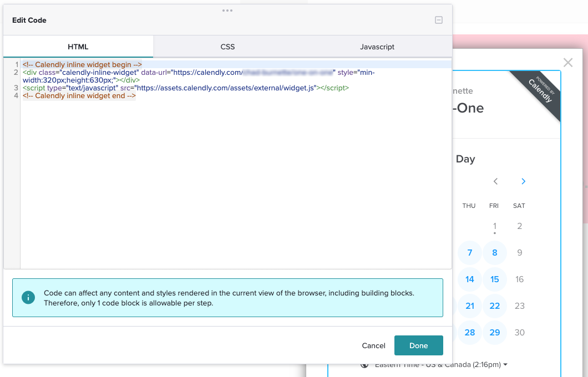Click the THU column header
Viewport: 588px width, 377px height.
[469, 206]
